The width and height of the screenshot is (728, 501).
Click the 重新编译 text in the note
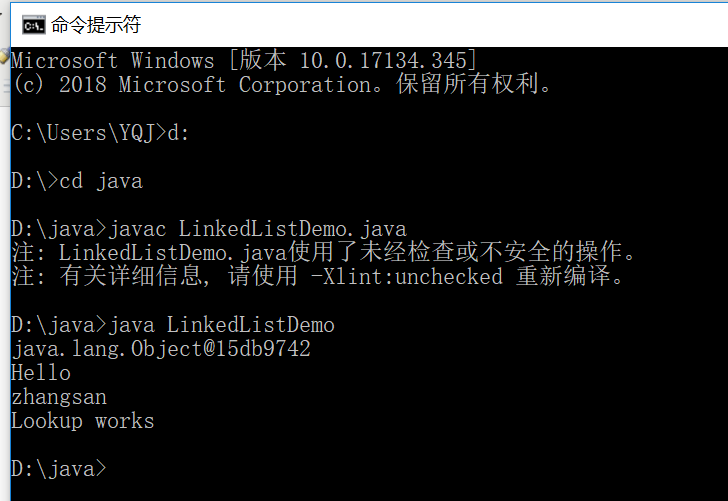point(563,277)
